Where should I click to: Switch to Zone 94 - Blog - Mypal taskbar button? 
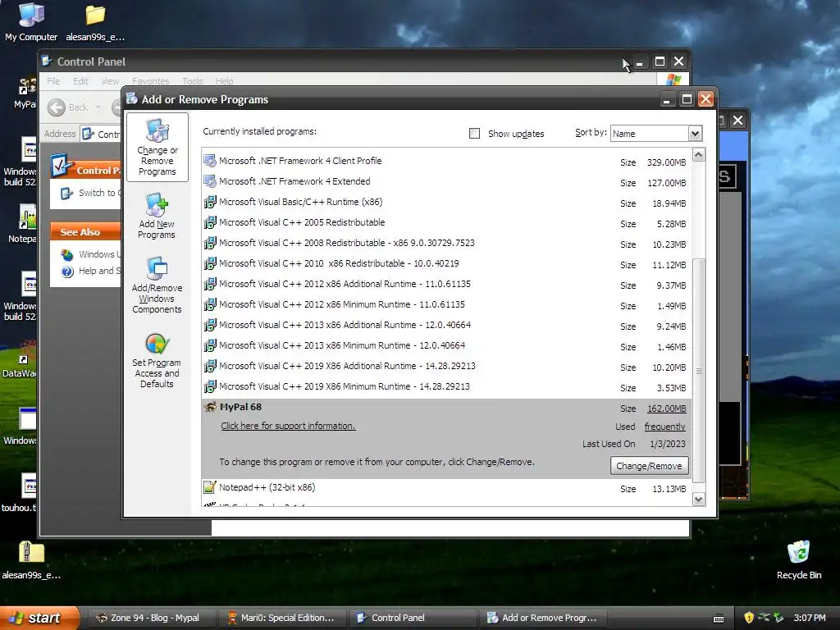tap(152, 618)
